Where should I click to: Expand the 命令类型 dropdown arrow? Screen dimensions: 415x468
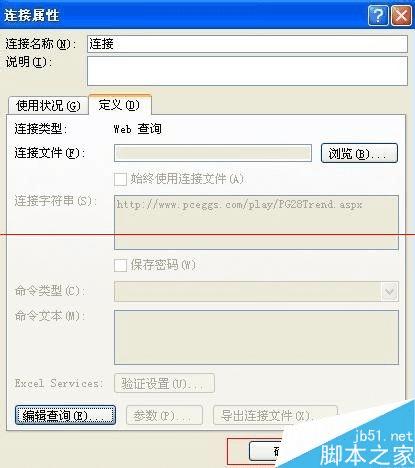point(389,292)
